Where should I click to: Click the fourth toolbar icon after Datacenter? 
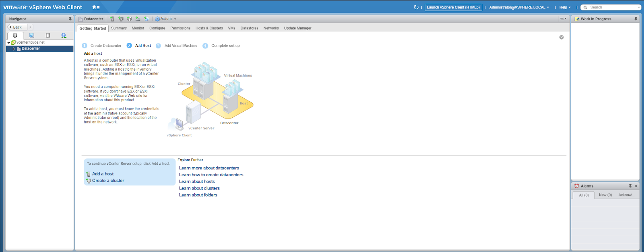[x=138, y=19]
